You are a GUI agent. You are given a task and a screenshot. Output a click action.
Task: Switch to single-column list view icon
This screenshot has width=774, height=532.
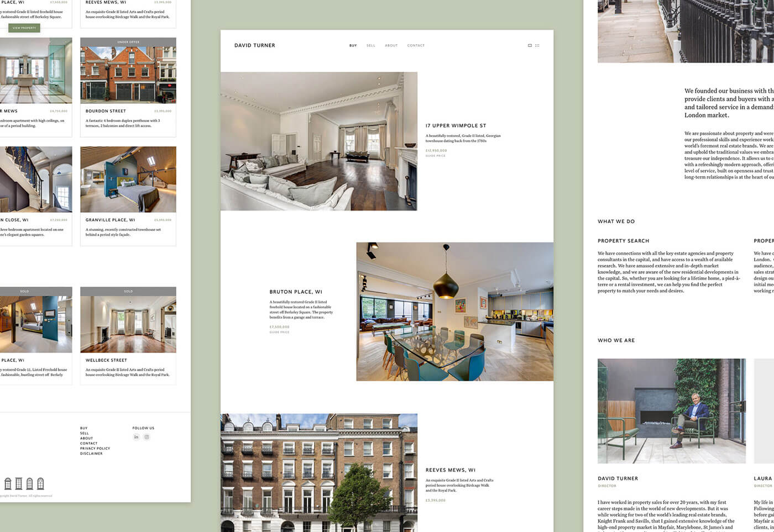[x=530, y=45]
